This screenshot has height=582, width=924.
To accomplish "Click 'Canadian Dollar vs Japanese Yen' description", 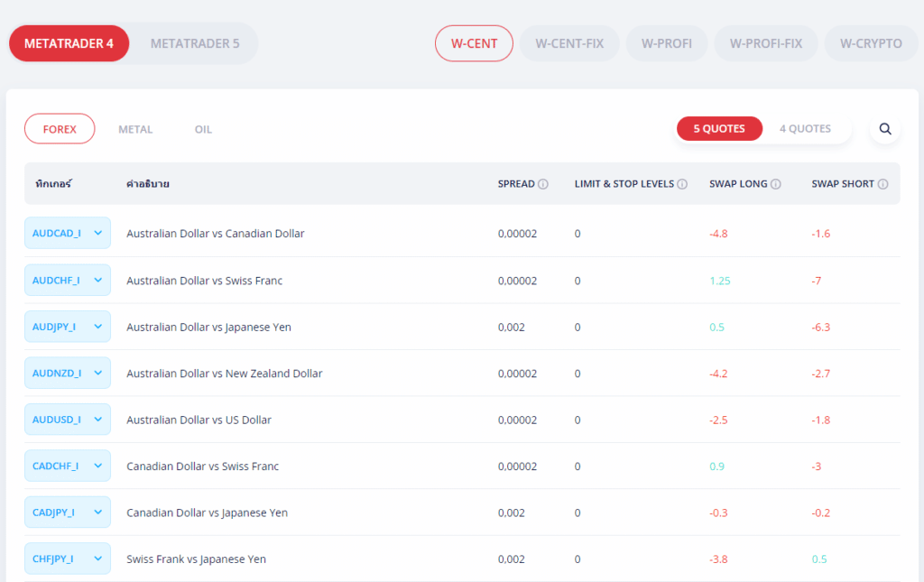I will click(207, 513).
